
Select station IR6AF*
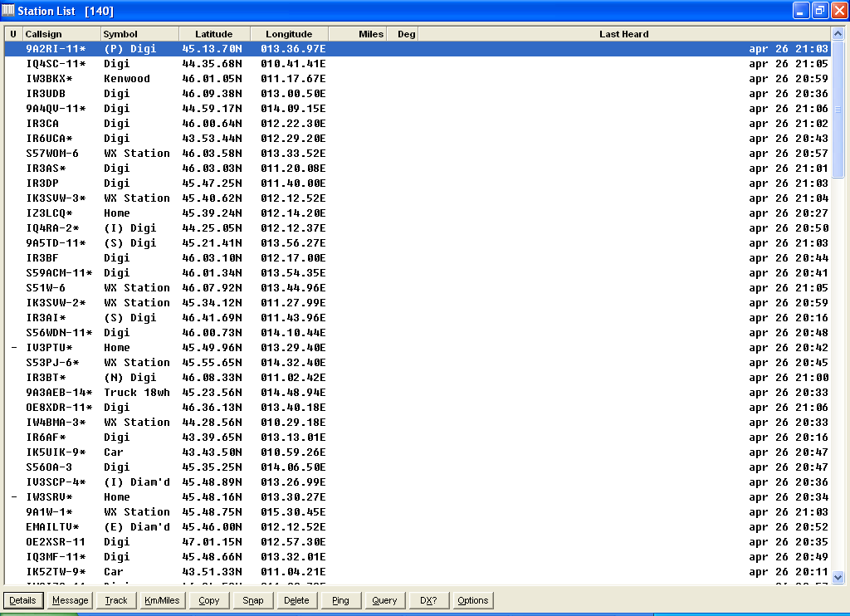point(418,437)
